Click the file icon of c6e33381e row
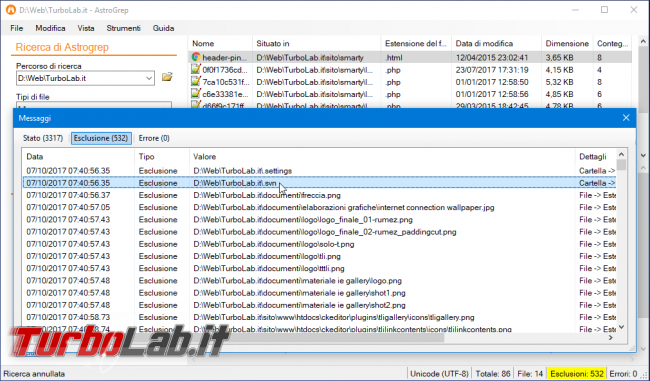This screenshot has height=381, width=650. (x=196, y=94)
